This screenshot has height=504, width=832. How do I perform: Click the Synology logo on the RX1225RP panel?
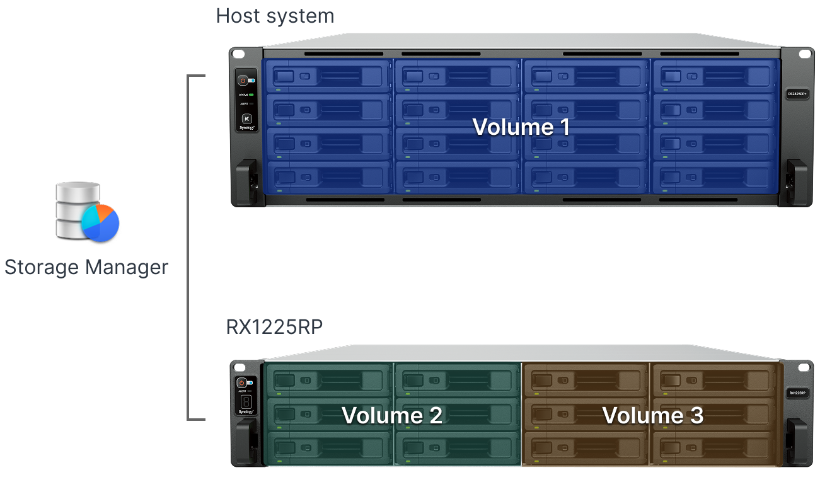[246, 413]
